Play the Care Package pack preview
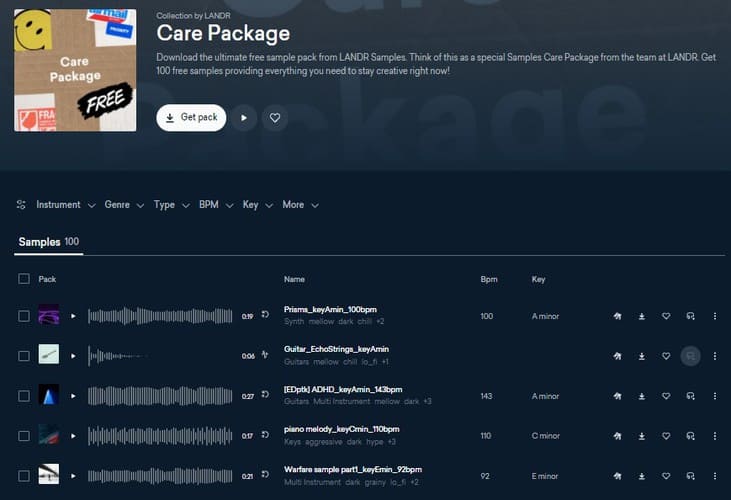Image resolution: width=731 pixels, height=500 pixels. click(244, 118)
